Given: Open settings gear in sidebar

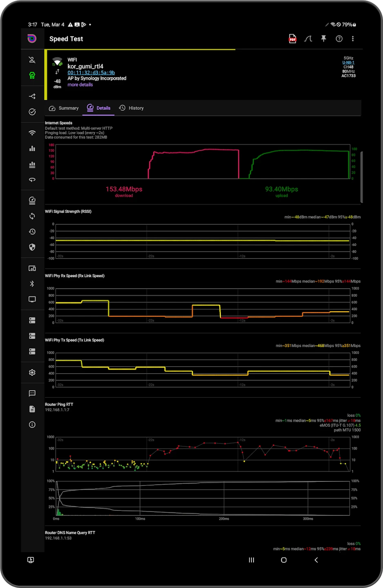Looking at the screenshot, I should coord(32,372).
